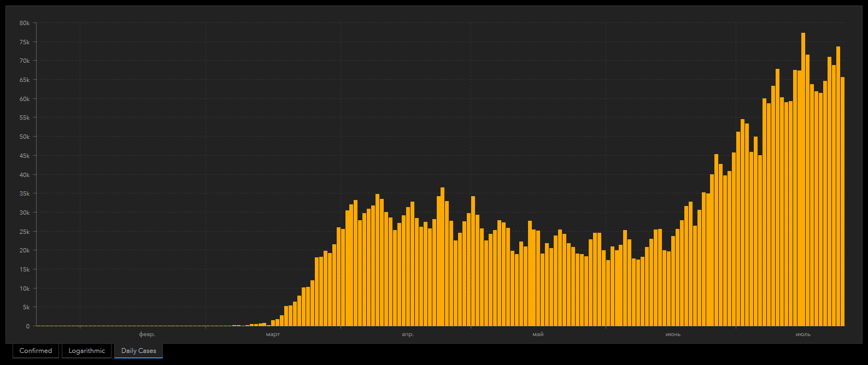This screenshot has height=365, width=868.
Task: Click the 'февр.' x-axis label
Action: tap(147, 334)
